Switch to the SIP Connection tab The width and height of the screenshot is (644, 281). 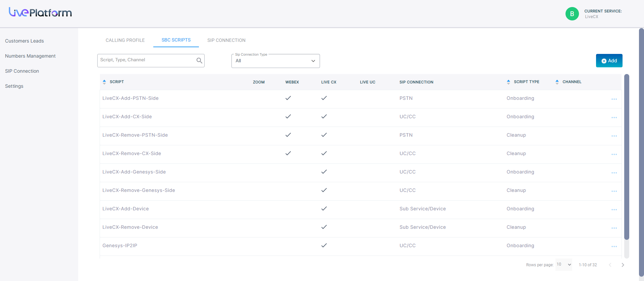click(226, 40)
